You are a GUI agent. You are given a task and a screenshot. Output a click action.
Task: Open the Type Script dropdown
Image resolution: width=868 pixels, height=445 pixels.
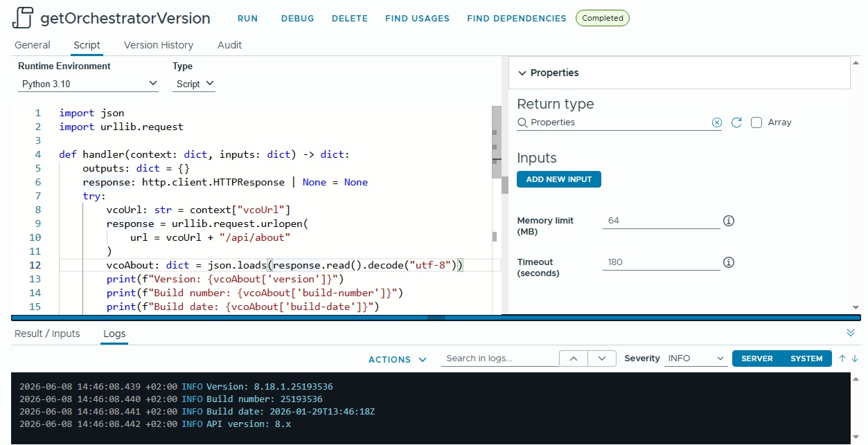[x=194, y=84]
